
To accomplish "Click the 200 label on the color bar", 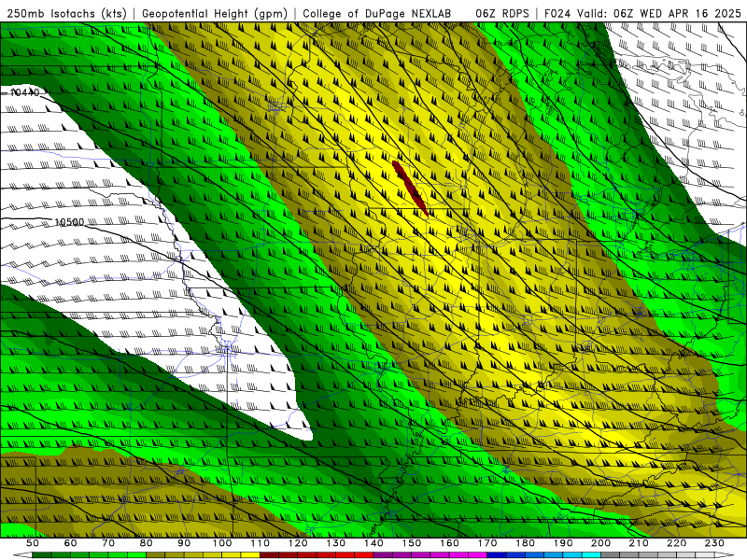I will tap(600, 543).
